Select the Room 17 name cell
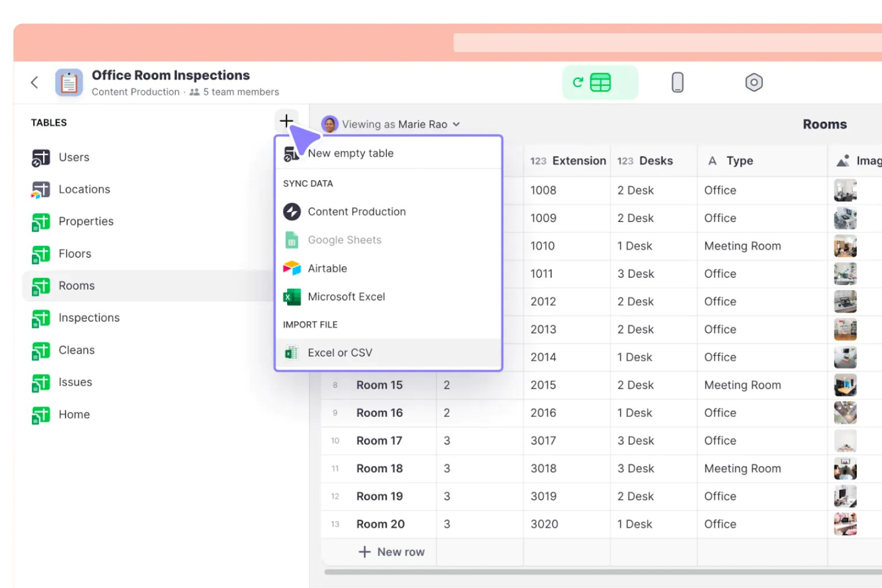Viewport: 882px width, 588px height. pyautogui.click(x=379, y=441)
